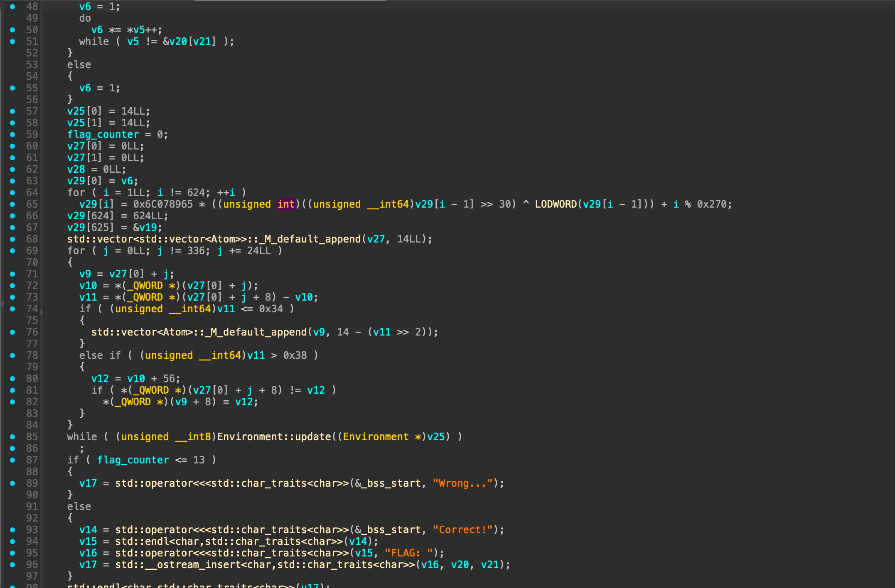Click the 0x6C078965 constant

coord(163,204)
